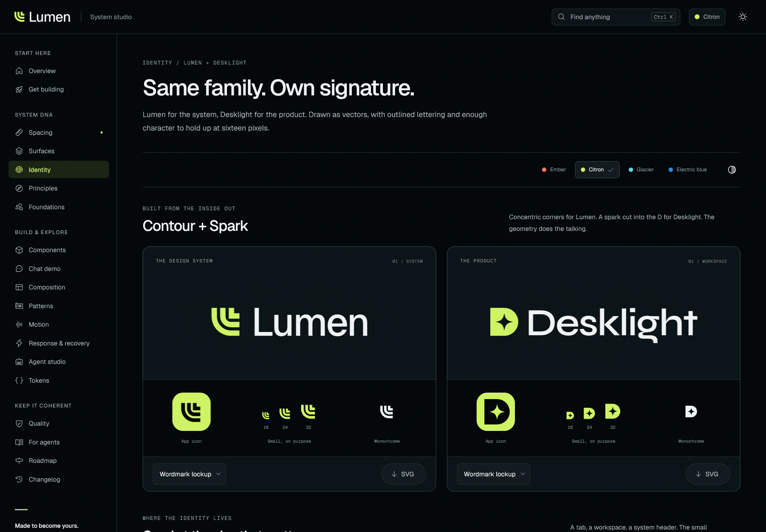Click the Composition layout icon
Viewport: 766px width, 532px height.
pos(19,287)
